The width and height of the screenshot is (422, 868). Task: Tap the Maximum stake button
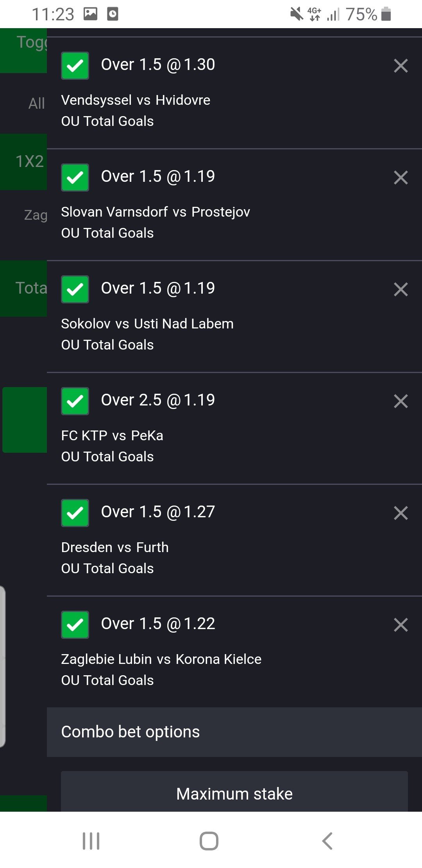[234, 793]
